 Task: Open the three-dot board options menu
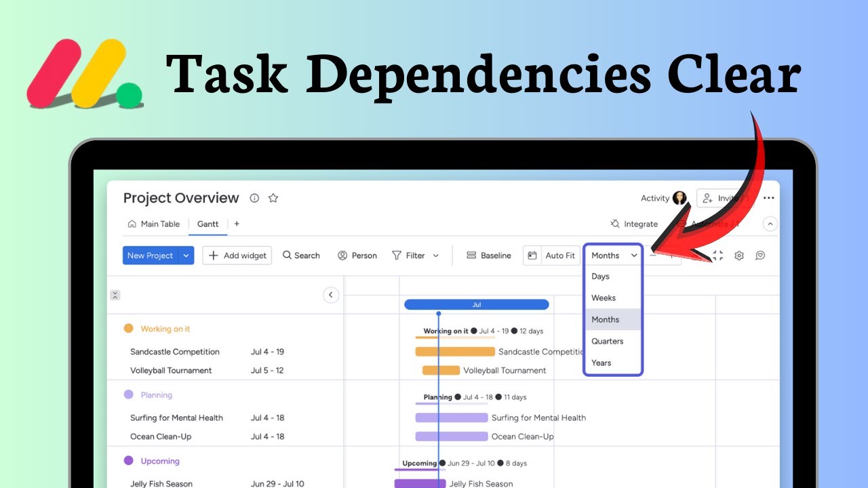coord(768,198)
